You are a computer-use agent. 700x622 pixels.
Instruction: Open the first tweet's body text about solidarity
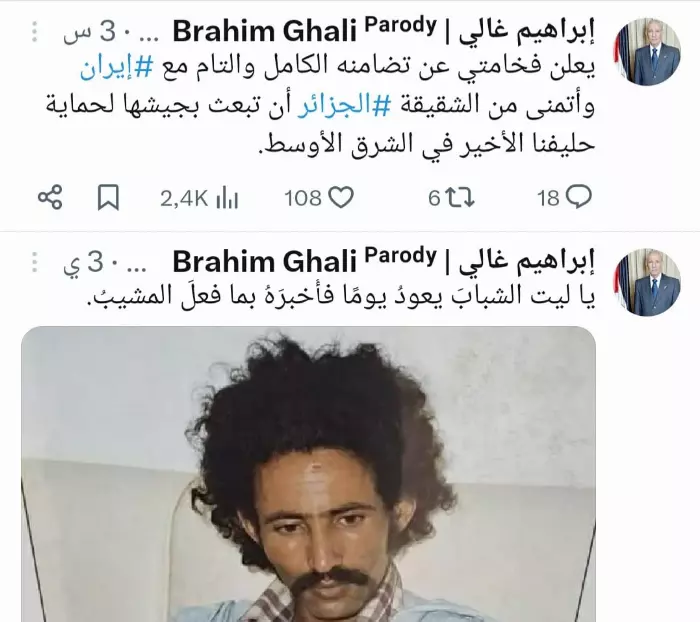point(321,106)
